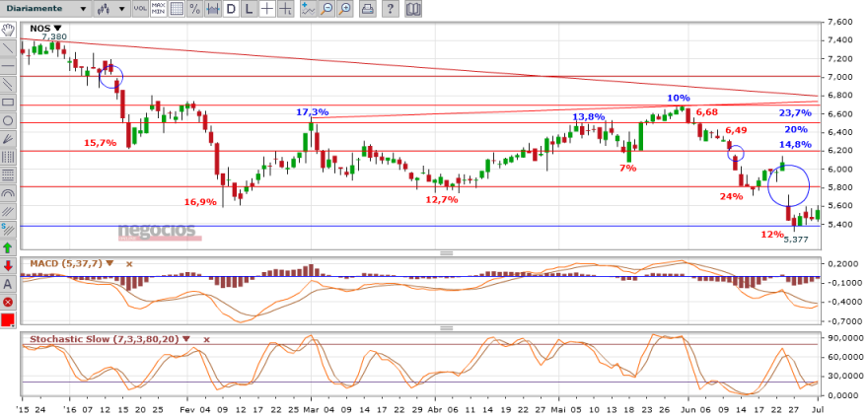Select the horizontal line tool
The image size is (868, 418).
click(x=8, y=66)
